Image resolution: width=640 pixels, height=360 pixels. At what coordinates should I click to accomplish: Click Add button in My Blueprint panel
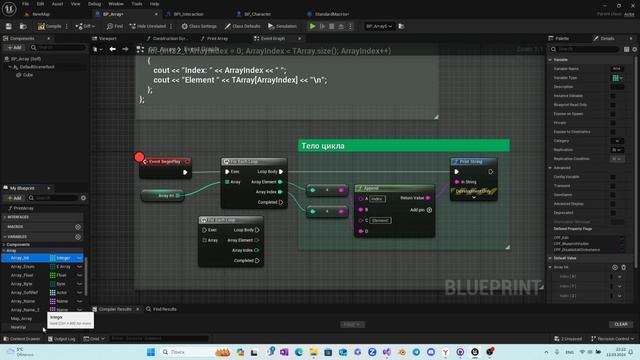(x=14, y=198)
